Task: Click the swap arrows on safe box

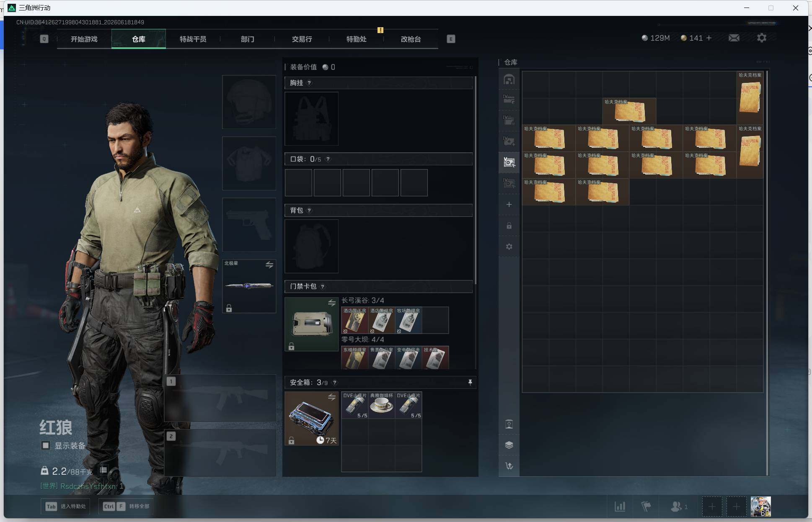Action: [x=332, y=397]
